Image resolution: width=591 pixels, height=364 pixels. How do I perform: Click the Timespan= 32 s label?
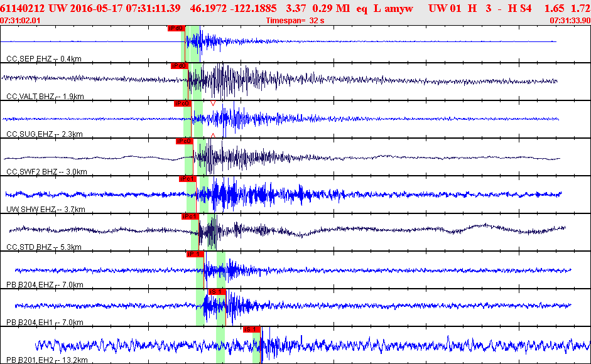click(295, 21)
